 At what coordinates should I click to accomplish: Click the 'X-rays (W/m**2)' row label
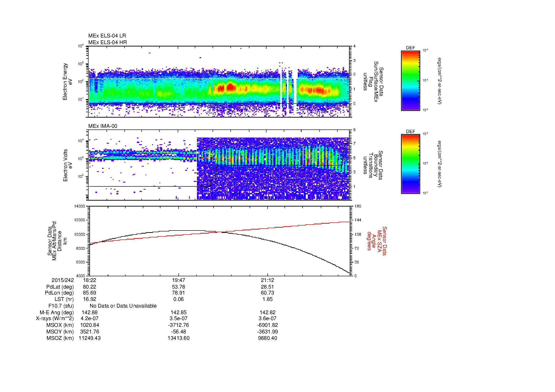(x=55, y=318)
